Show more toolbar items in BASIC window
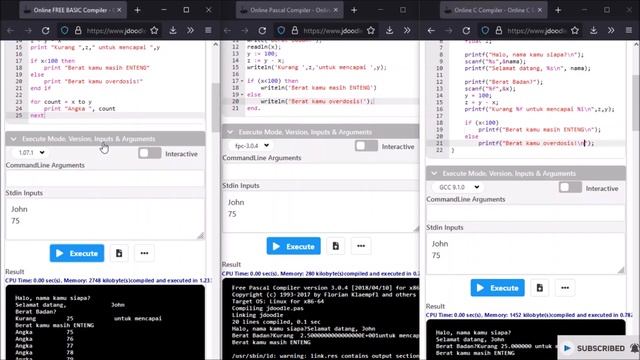 pos(190,30)
